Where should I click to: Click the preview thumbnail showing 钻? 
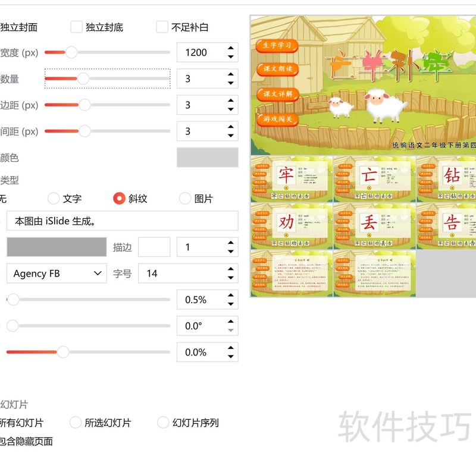446,179
